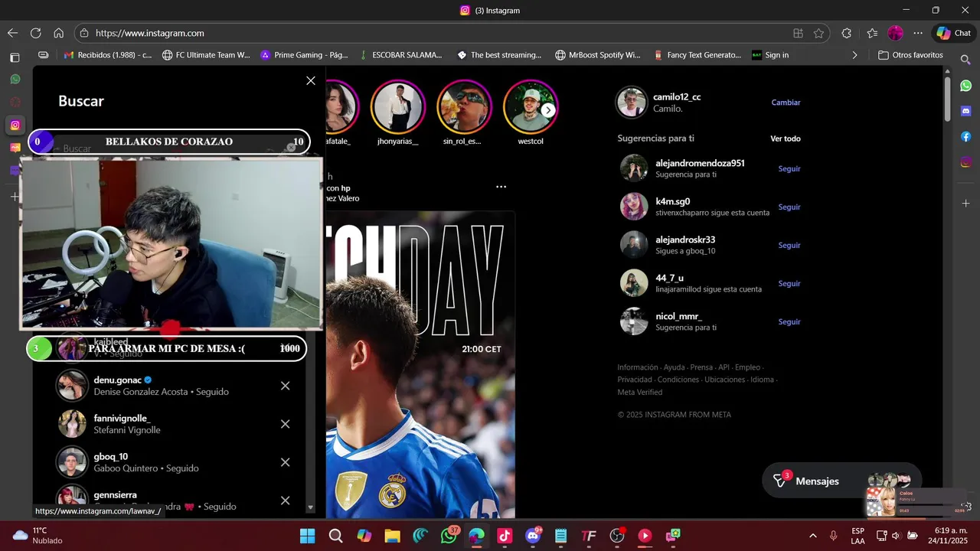
Task: Open the Copilot Chat button
Action: click(953, 33)
